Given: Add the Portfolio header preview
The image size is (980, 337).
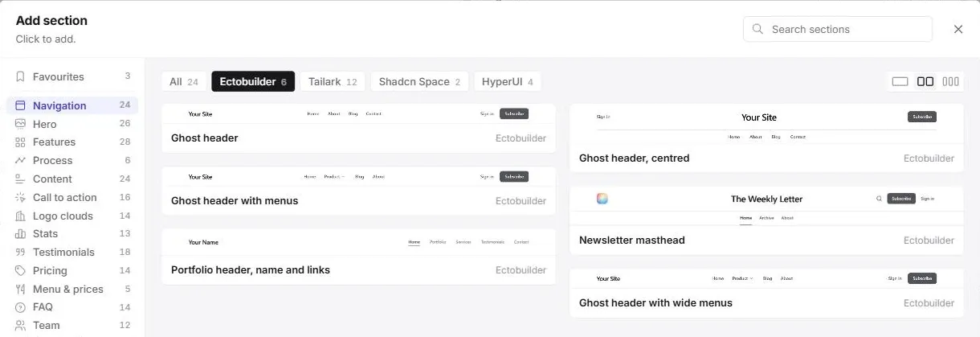Looking at the screenshot, I should coord(358,242).
